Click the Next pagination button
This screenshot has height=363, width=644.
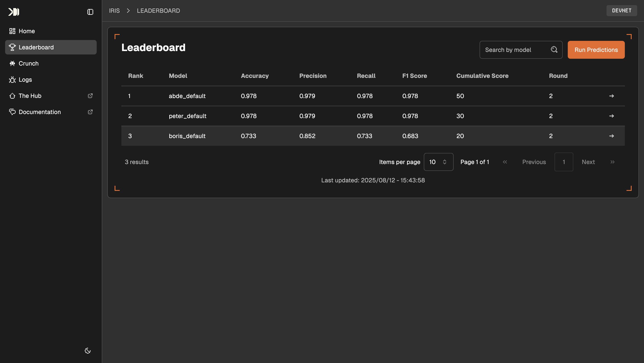(x=588, y=162)
